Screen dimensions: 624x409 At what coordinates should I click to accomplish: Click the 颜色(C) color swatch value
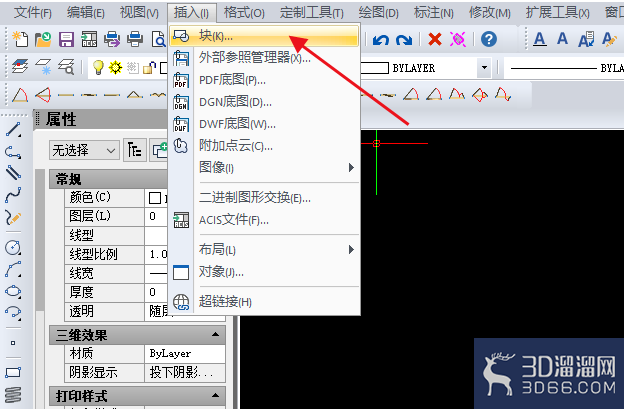(155, 198)
